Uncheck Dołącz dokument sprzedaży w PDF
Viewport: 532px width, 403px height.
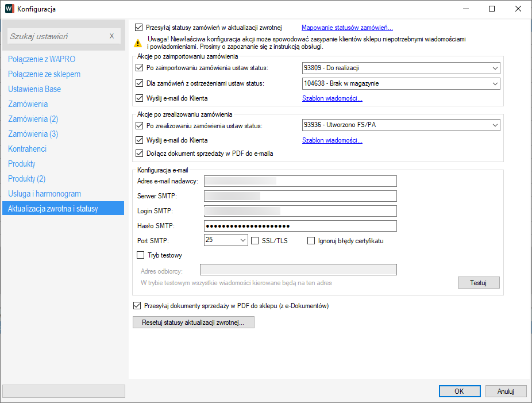tap(139, 153)
